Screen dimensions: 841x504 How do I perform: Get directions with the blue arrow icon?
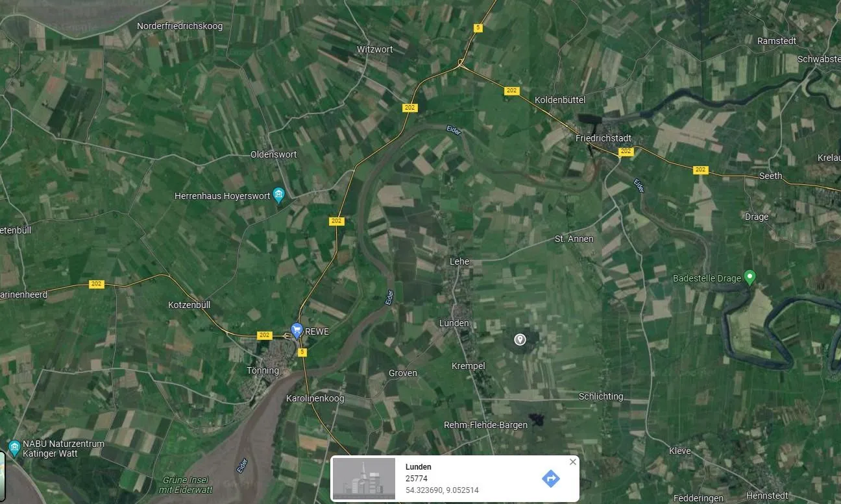click(x=550, y=479)
